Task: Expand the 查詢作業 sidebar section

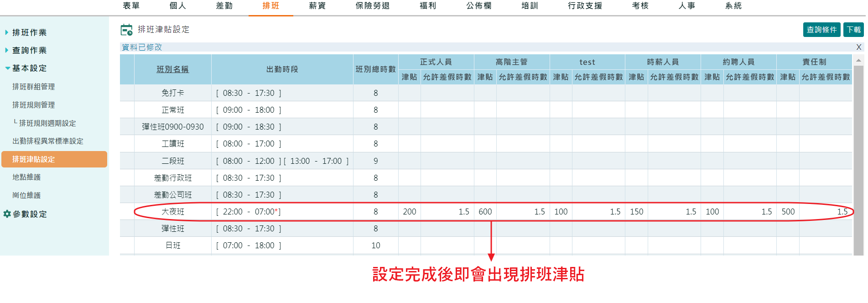Action: pyautogui.click(x=30, y=50)
